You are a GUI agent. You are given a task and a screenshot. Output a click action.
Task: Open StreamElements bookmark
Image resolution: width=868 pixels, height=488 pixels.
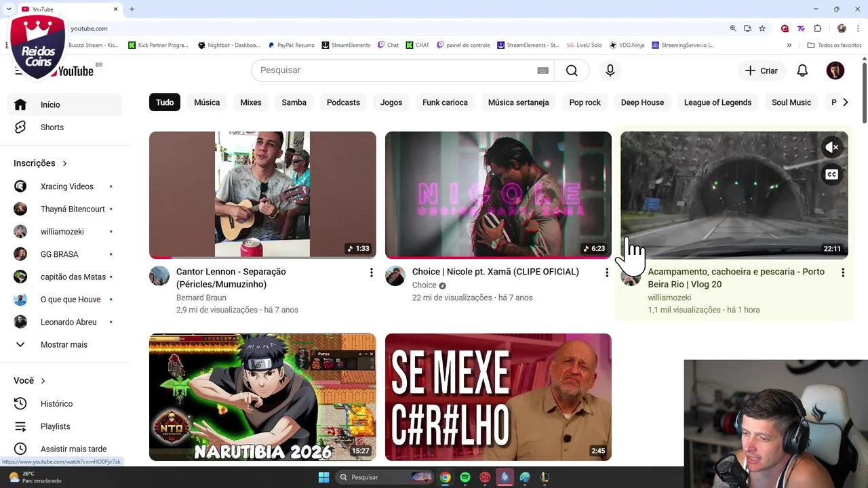click(x=346, y=45)
